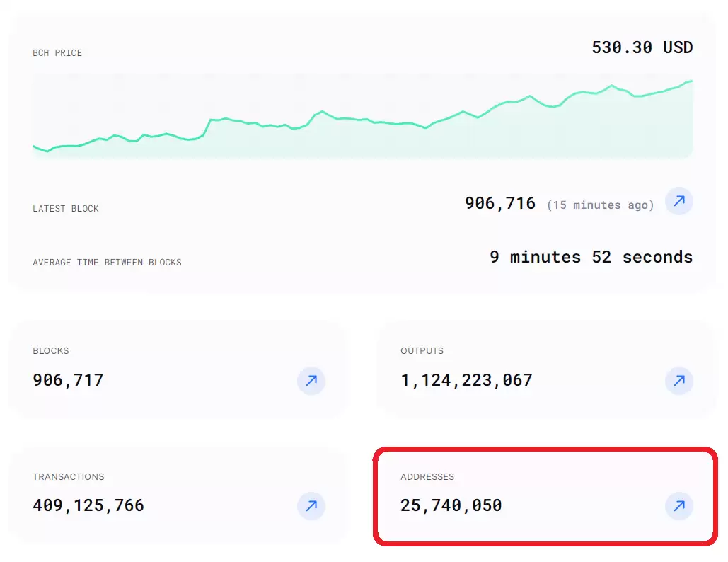Select the outputs count 1,124,223,067

pos(466,380)
